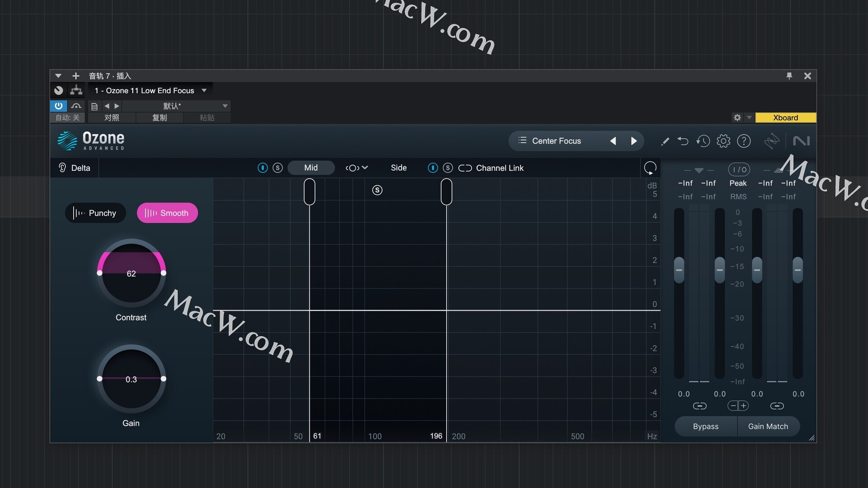Viewport: 868px width, 488px height.
Task: Click the minus plus gain button
Action: click(x=738, y=406)
